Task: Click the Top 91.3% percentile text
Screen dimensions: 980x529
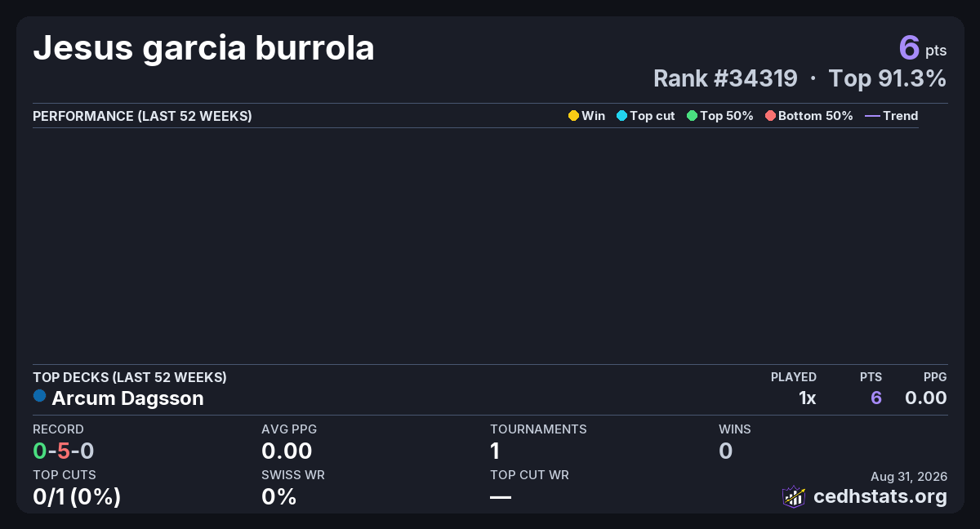Action: [888, 78]
